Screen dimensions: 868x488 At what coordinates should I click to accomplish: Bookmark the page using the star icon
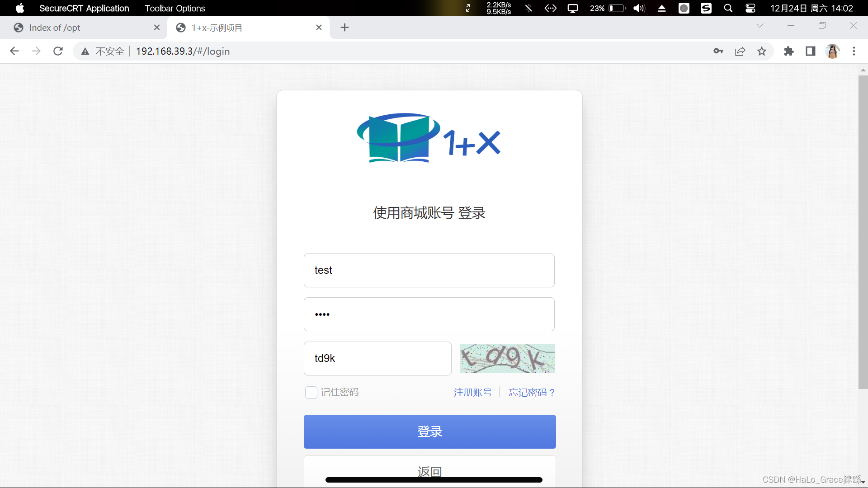[762, 51]
